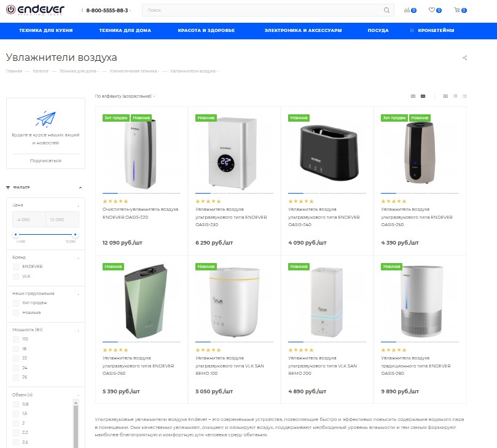This screenshot has width=497, height=448.
Task: Click star rating of OASIS-280
Action: (394, 350)
